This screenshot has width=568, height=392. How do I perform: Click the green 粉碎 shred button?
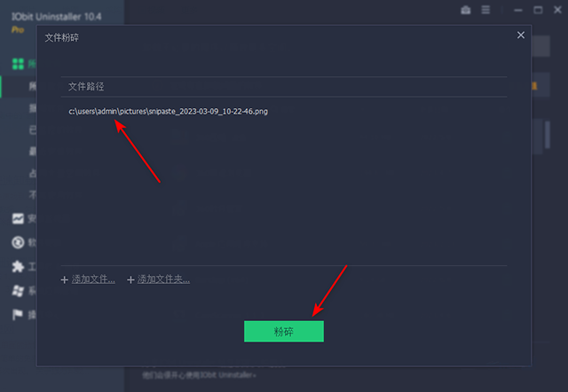pos(284,331)
